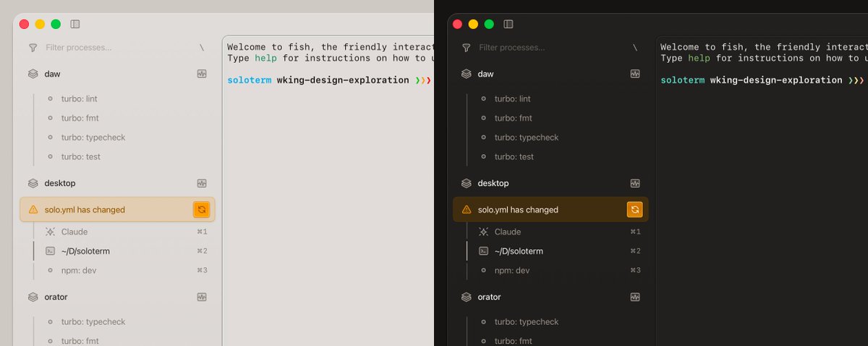Click npm: dev status circle, dark window
The width and height of the screenshot is (868, 346).
(x=483, y=270)
